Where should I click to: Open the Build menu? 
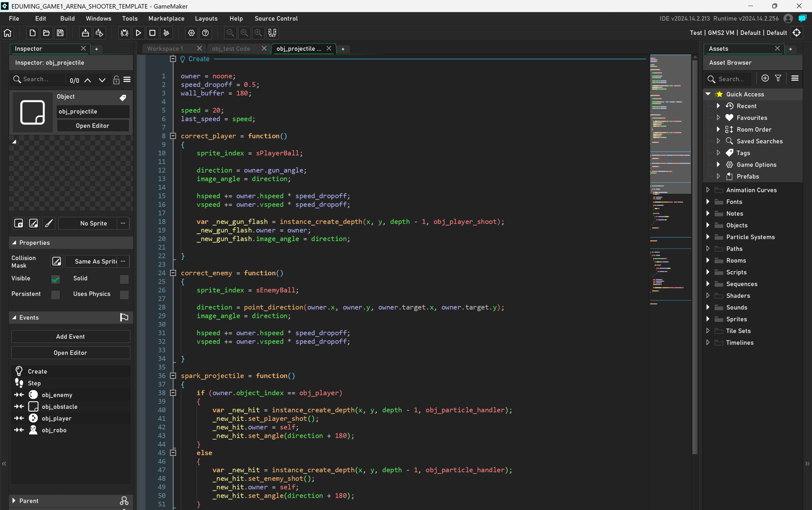pyautogui.click(x=67, y=19)
